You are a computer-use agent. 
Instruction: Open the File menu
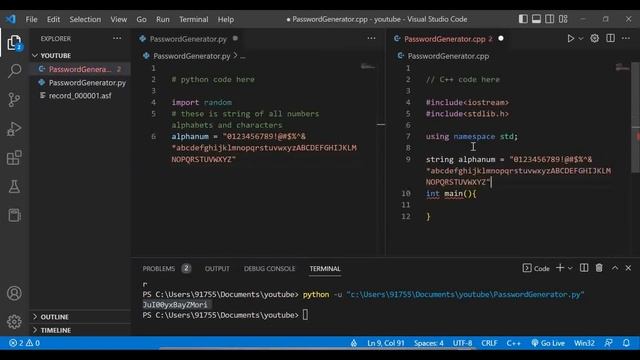click(31, 19)
